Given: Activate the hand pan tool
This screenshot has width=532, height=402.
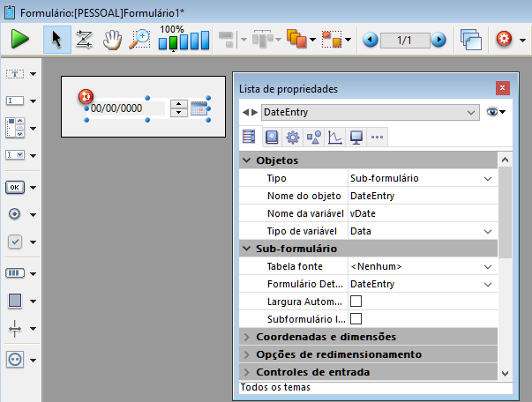Looking at the screenshot, I should (112, 40).
